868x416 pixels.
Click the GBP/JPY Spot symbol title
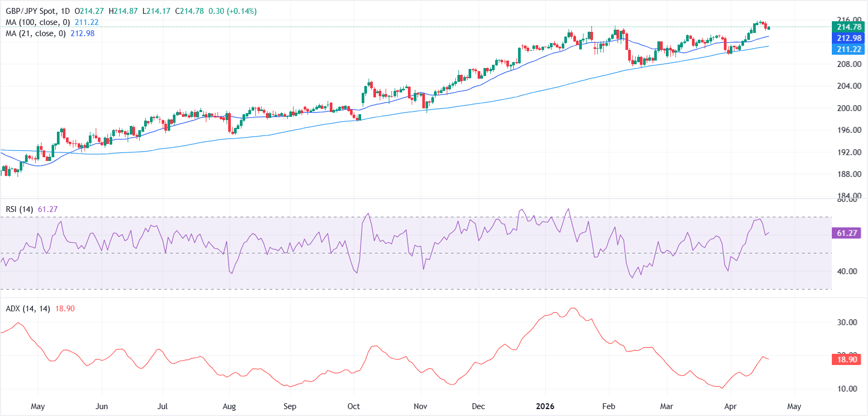tap(37, 11)
